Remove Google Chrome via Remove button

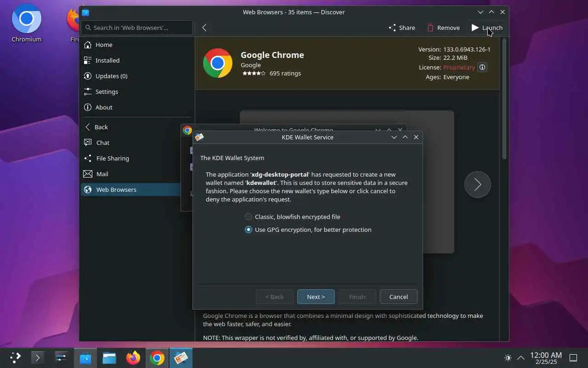[443, 28]
